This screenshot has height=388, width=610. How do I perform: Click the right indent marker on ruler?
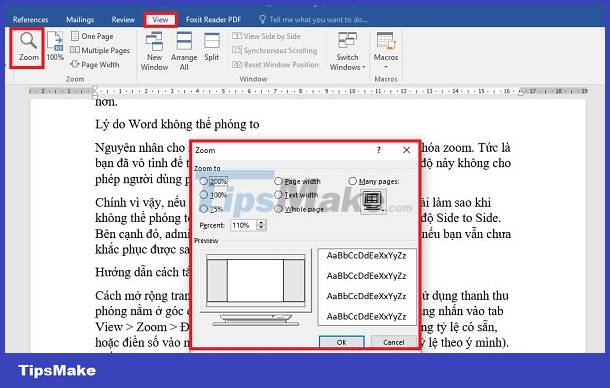pos(521,93)
